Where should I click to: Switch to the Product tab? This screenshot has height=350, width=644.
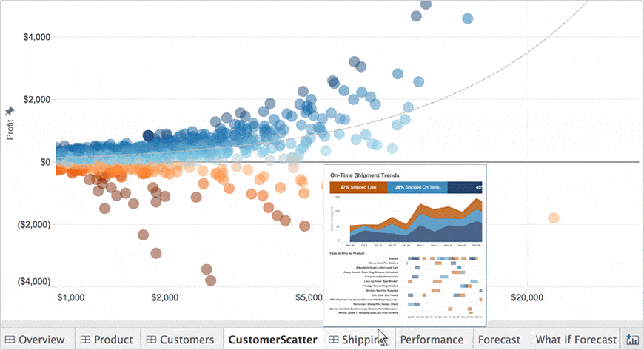click(x=113, y=340)
